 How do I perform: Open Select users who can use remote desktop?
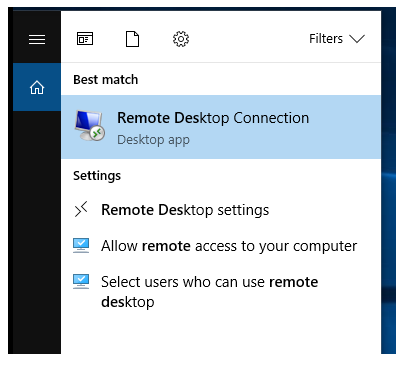221,292
